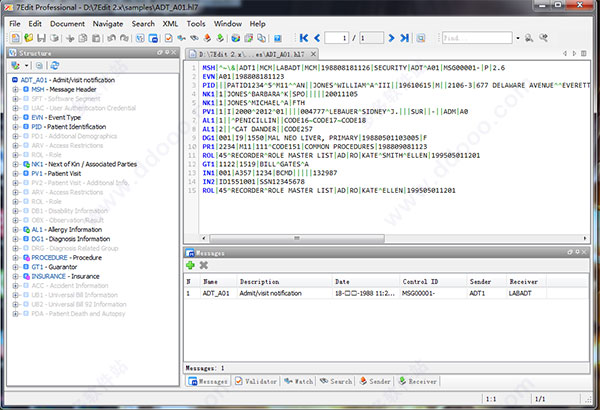Click the refresh icon in Structure panel
Image resolution: width=600 pixels, height=410 pixels.
tap(55, 65)
